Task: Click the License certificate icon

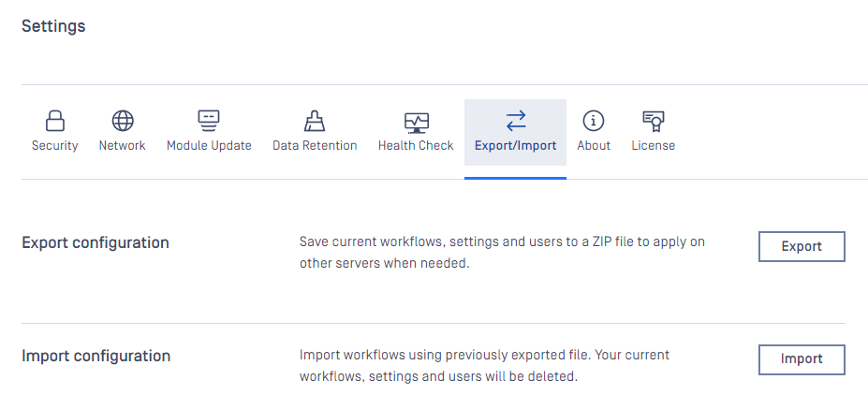Action: click(x=654, y=122)
